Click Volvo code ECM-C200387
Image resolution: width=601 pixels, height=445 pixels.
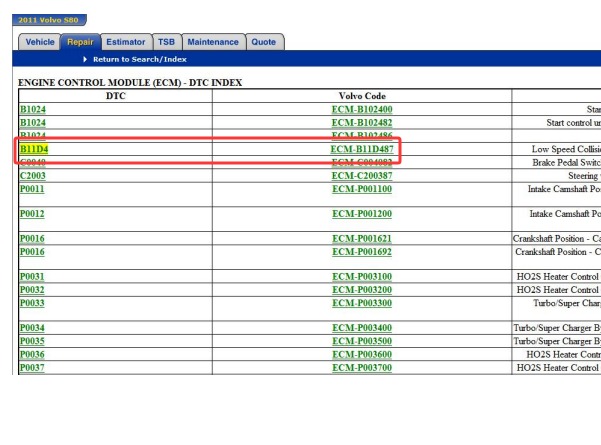click(362, 176)
